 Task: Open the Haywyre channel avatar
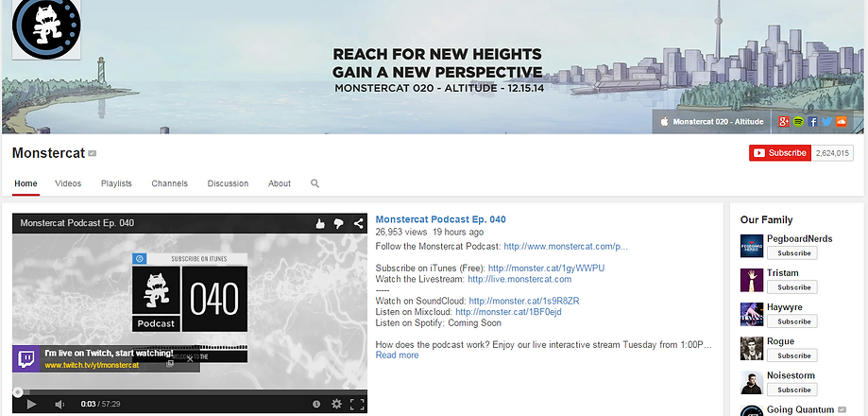pos(752,315)
